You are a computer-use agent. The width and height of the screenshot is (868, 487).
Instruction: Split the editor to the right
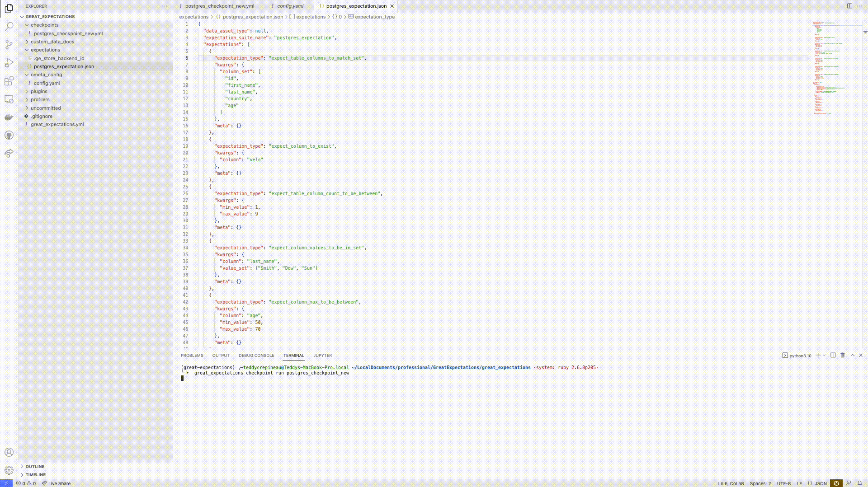click(849, 6)
